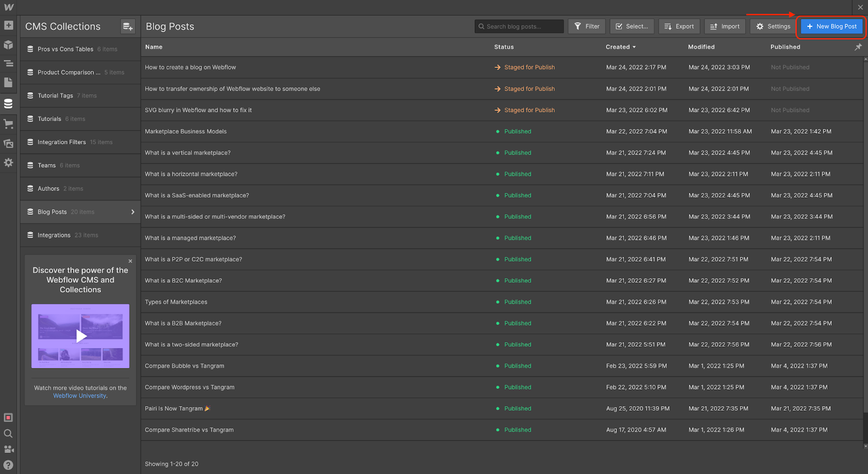Image resolution: width=868 pixels, height=474 pixels.
Task: Click the Webflow logo icon
Action: (9, 7)
